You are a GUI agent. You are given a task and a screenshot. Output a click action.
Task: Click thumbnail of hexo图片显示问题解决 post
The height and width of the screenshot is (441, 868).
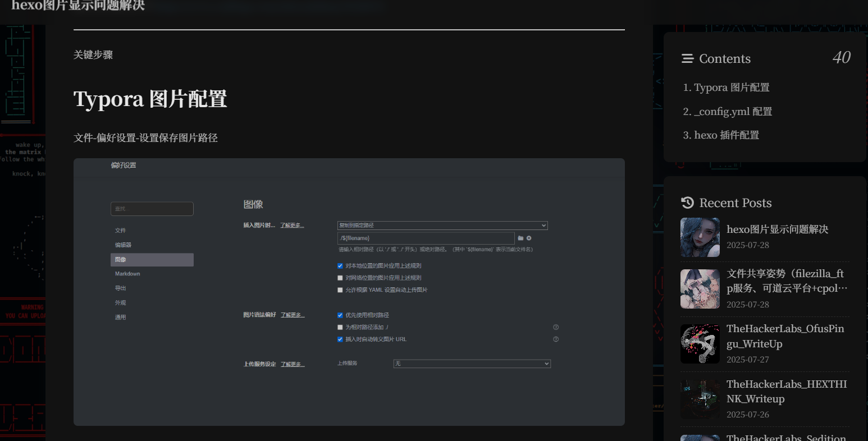[x=700, y=237]
